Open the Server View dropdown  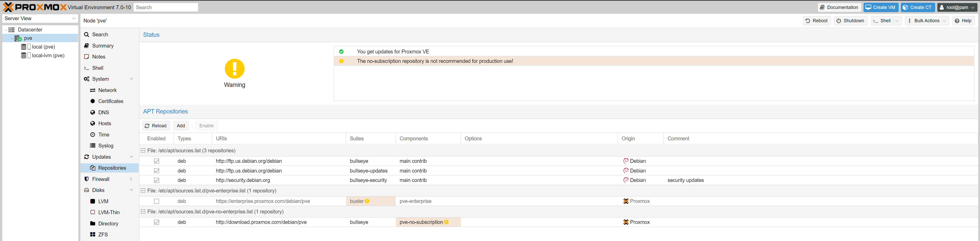click(40, 18)
